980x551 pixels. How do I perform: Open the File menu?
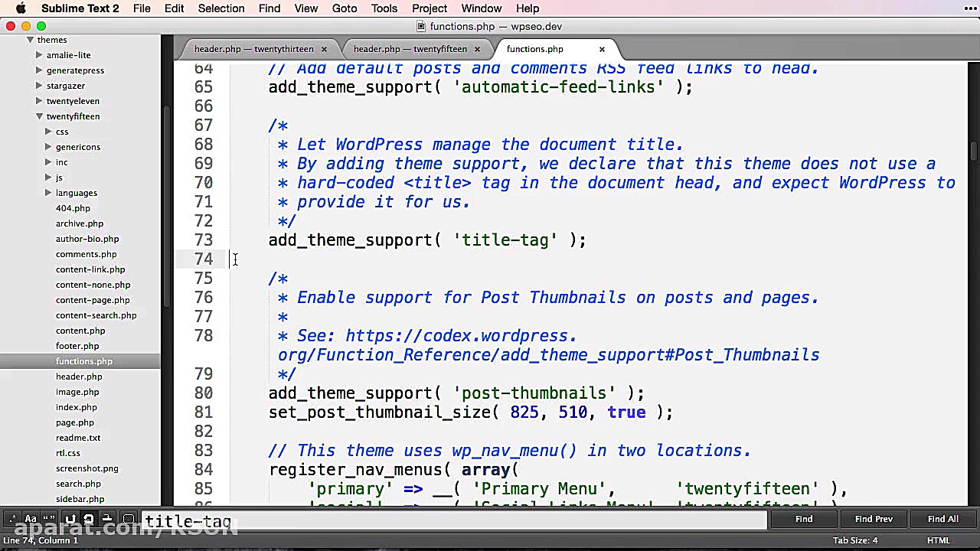tap(142, 8)
